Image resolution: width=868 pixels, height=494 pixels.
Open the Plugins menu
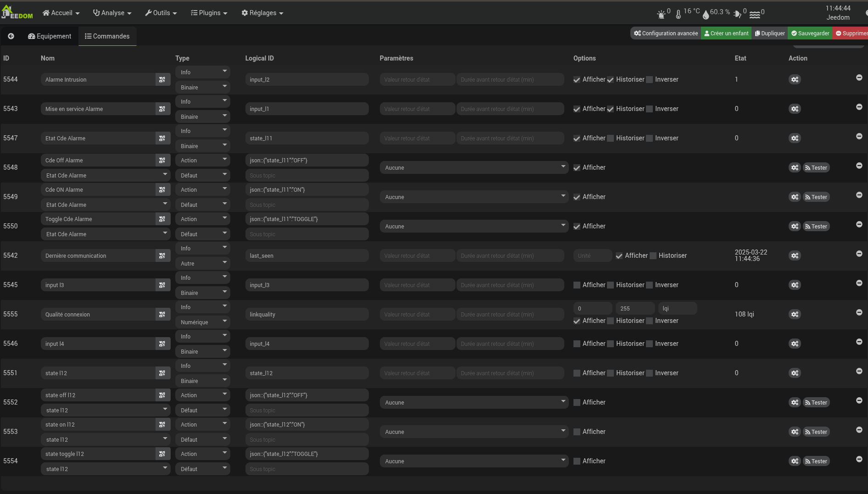tap(209, 13)
